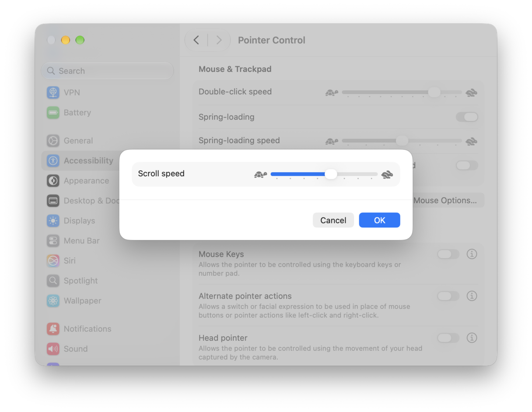Click the Menu Bar icon in sidebar
This screenshot has height=412, width=532.
[x=53, y=241]
